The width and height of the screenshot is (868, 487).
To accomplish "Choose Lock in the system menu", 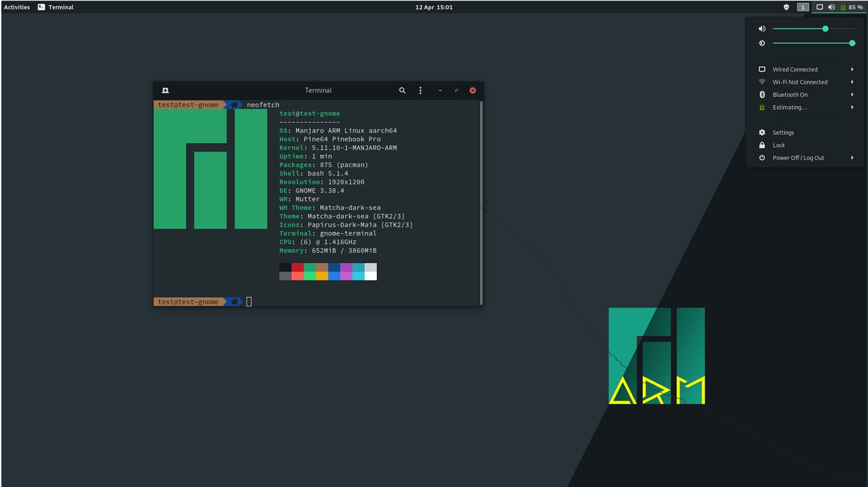I will pyautogui.click(x=806, y=145).
